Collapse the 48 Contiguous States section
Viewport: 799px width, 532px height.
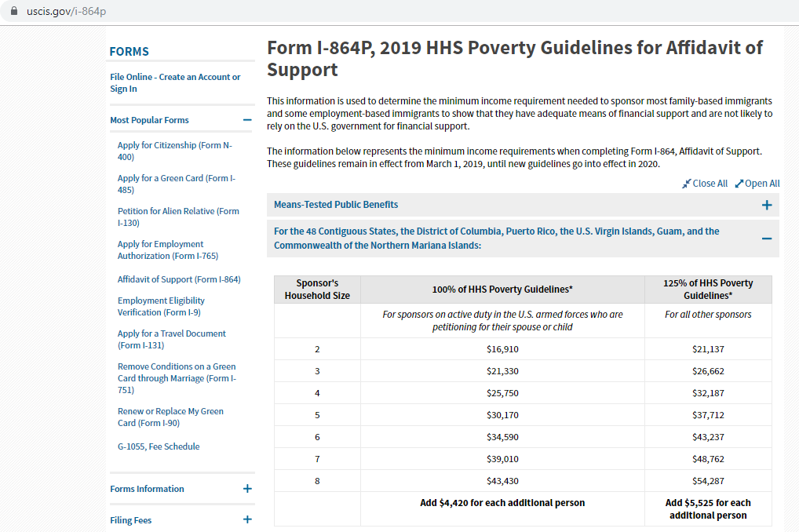point(766,239)
